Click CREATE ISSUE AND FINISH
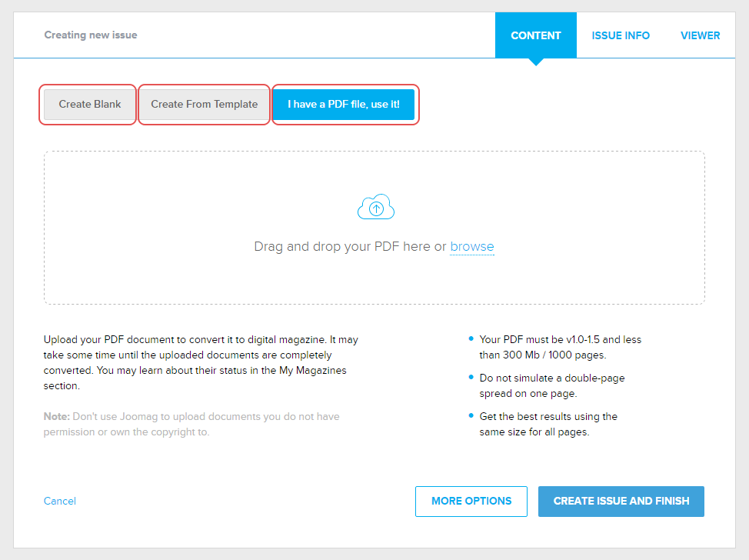Image resolution: width=749 pixels, height=560 pixels. [x=621, y=502]
